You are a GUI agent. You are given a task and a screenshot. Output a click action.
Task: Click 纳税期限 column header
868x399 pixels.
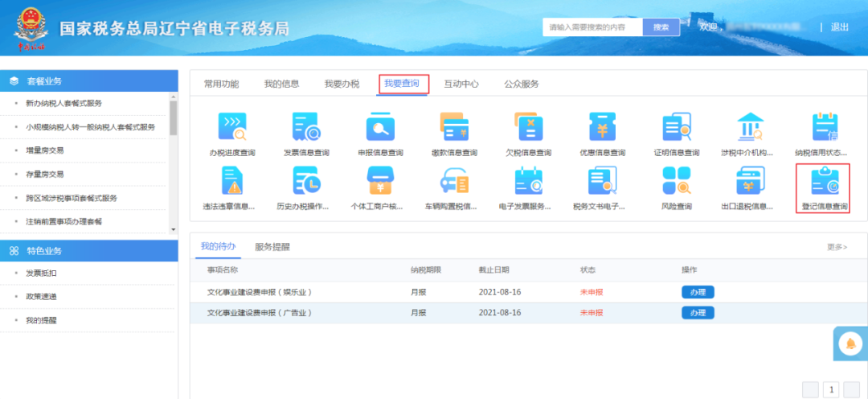pos(426,270)
